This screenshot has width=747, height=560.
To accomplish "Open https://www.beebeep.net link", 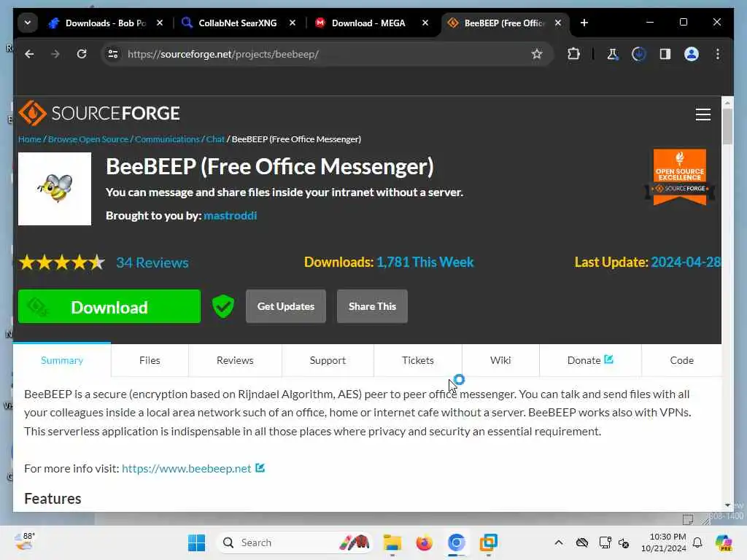I will click(x=186, y=469).
